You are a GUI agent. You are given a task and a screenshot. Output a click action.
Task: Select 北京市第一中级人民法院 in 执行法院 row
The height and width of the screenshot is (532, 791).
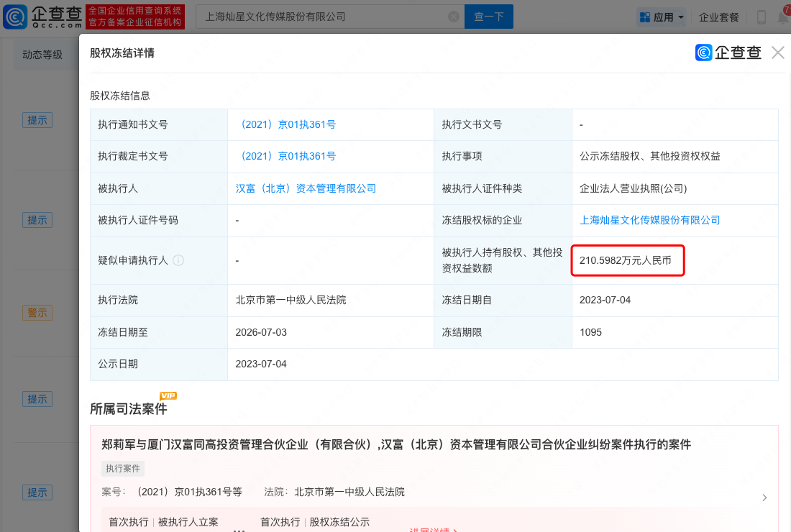click(x=291, y=300)
